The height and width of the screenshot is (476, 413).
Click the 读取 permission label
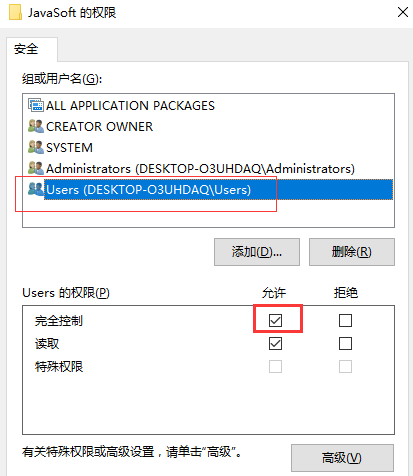(x=47, y=344)
